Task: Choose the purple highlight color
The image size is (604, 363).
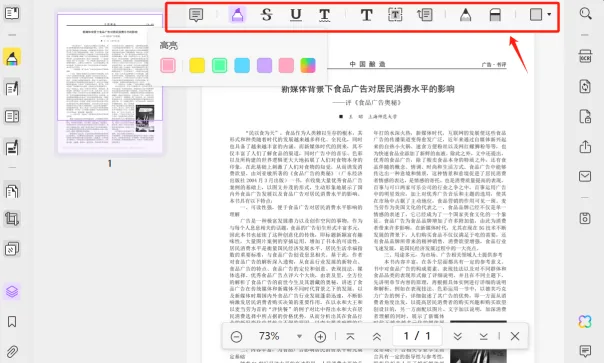Action: [x=264, y=66]
